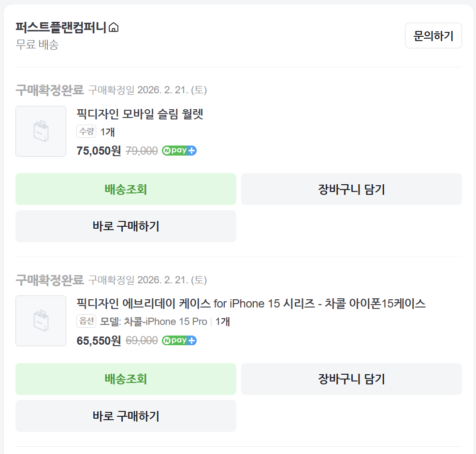Open the 퍼스트플랜컴퍼니 store page
The height and width of the screenshot is (454, 476).
[x=61, y=27]
